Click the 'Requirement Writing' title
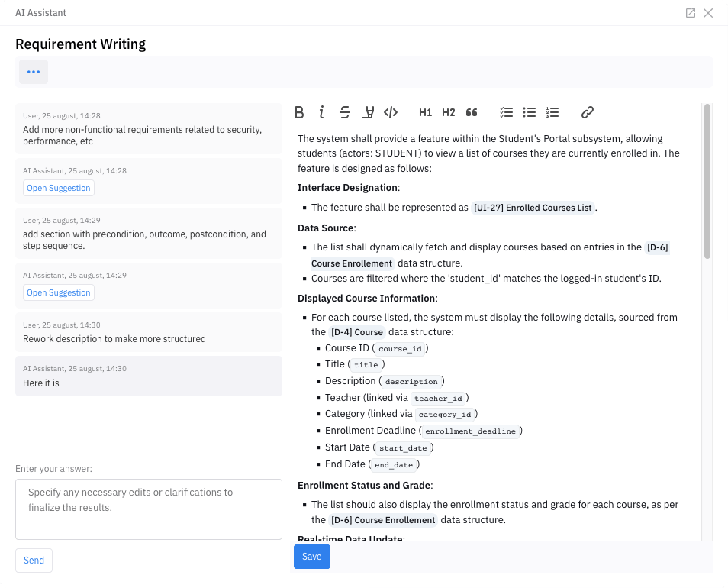Viewport: 728px width, 588px height. point(80,44)
